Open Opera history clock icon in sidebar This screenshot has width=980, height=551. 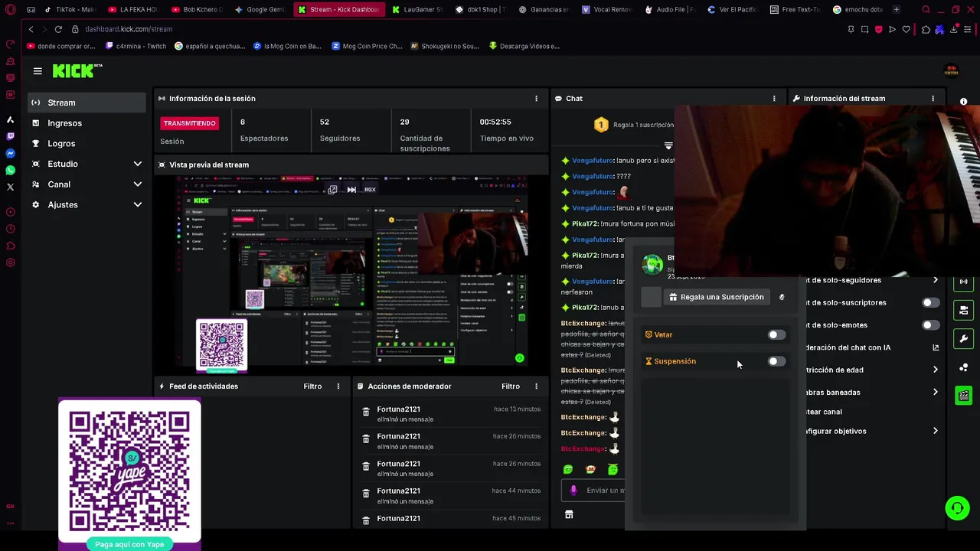pyautogui.click(x=10, y=229)
